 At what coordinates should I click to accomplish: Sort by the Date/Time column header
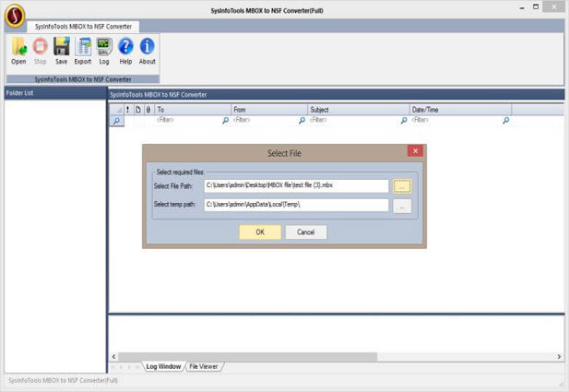(x=460, y=110)
